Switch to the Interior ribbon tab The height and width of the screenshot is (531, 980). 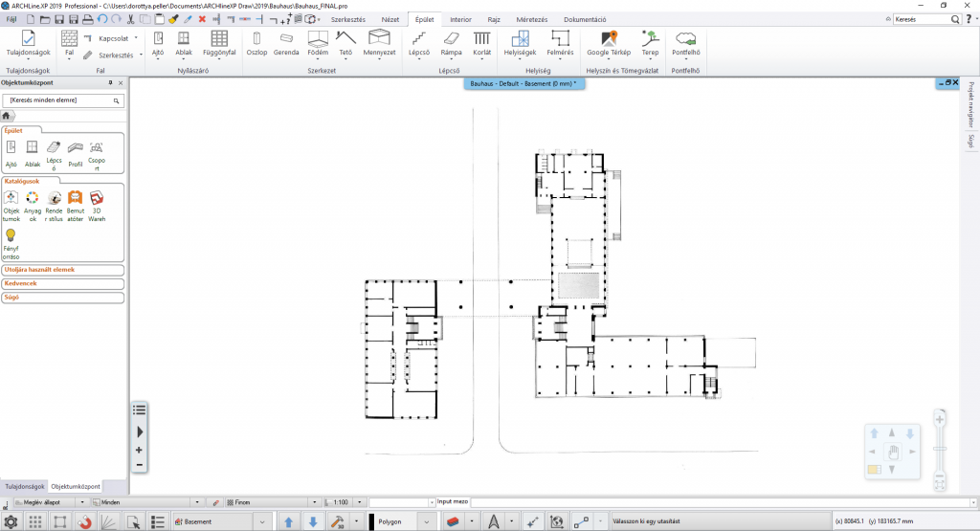click(460, 19)
